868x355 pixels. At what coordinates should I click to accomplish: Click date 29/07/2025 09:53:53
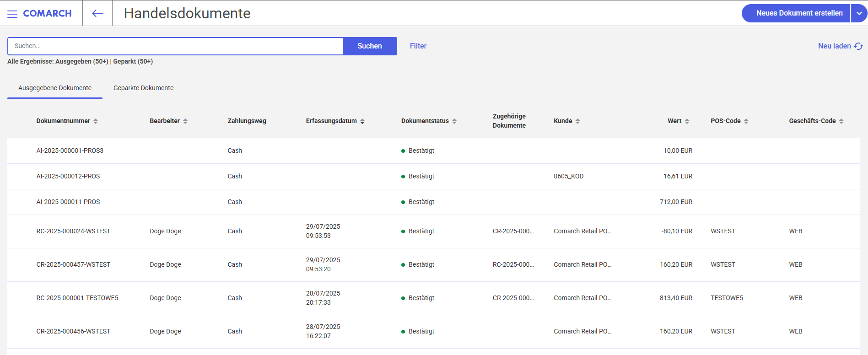click(x=323, y=231)
